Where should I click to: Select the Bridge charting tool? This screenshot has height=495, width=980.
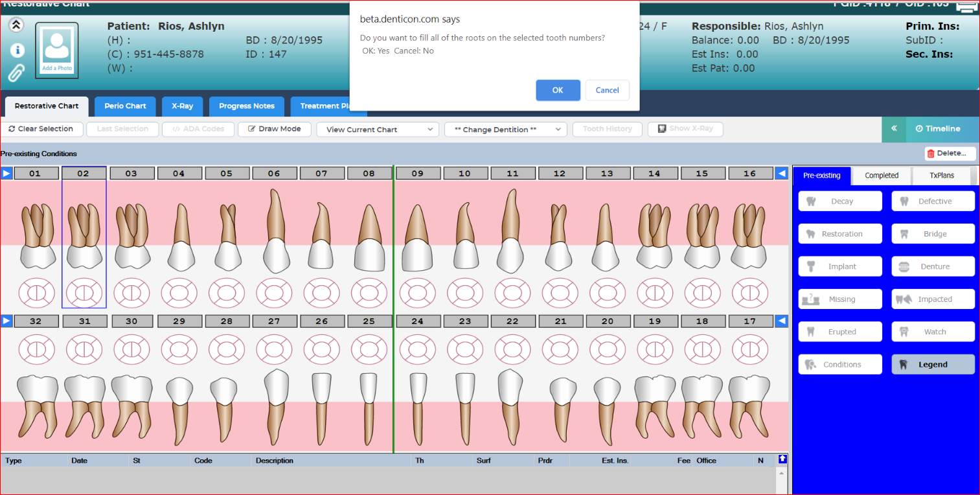[x=933, y=233]
